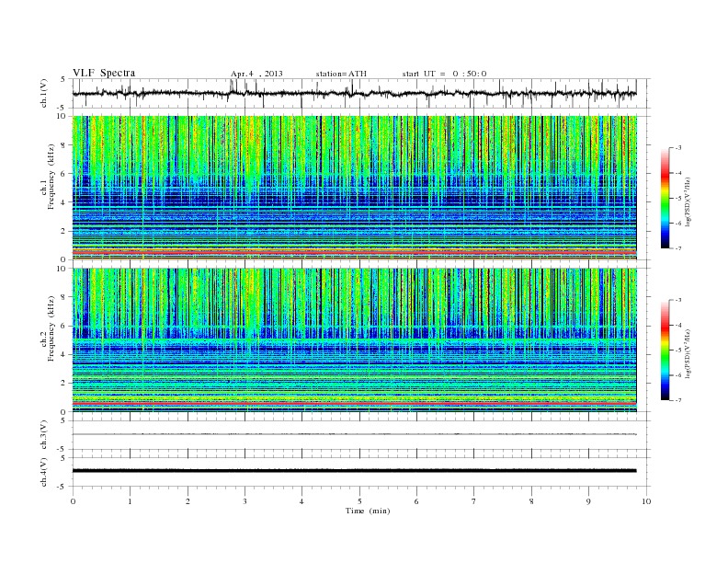Click the "ch.3(V)" axis label
This screenshot has height=563, width=728.
(x=44, y=435)
